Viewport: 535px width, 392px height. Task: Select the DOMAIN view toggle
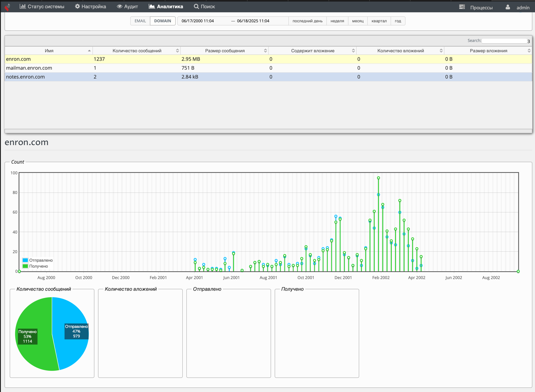pyautogui.click(x=163, y=21)
